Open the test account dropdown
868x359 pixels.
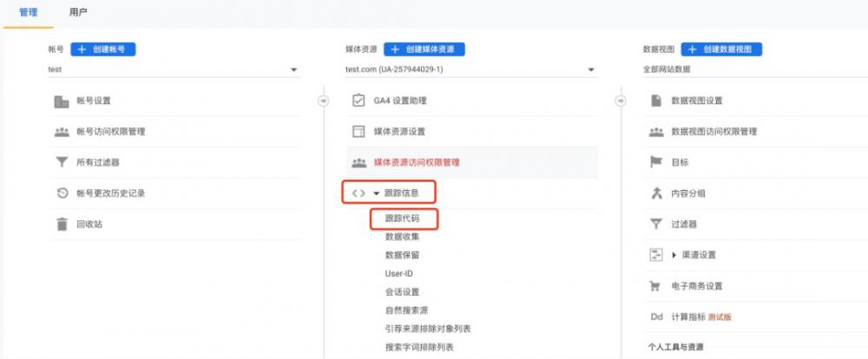tap(174, 69)
